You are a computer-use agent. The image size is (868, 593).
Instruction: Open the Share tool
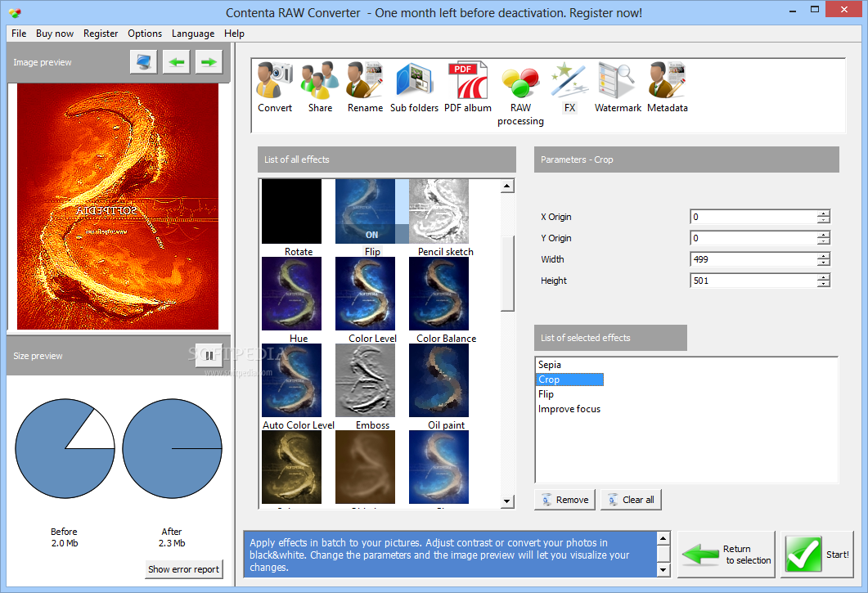[320, 87]
